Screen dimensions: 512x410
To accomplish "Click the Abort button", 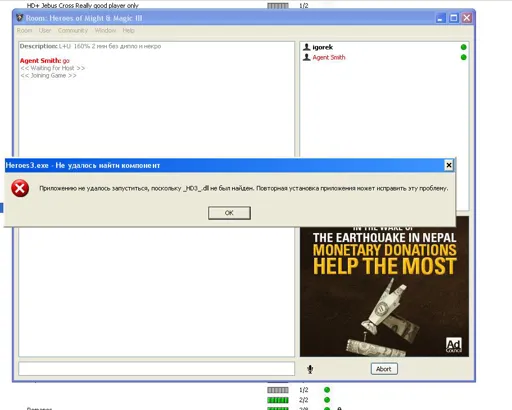I will (x=384, y=369).
